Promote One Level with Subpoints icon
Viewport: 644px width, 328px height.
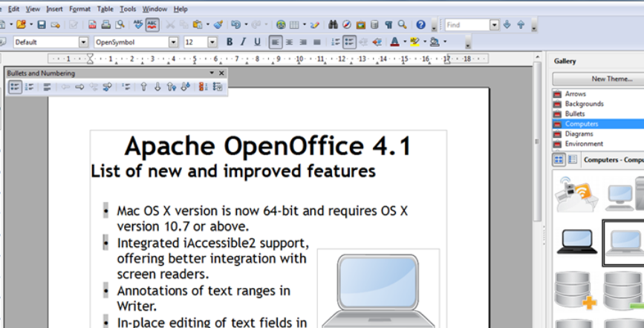[x=94, y=87]
